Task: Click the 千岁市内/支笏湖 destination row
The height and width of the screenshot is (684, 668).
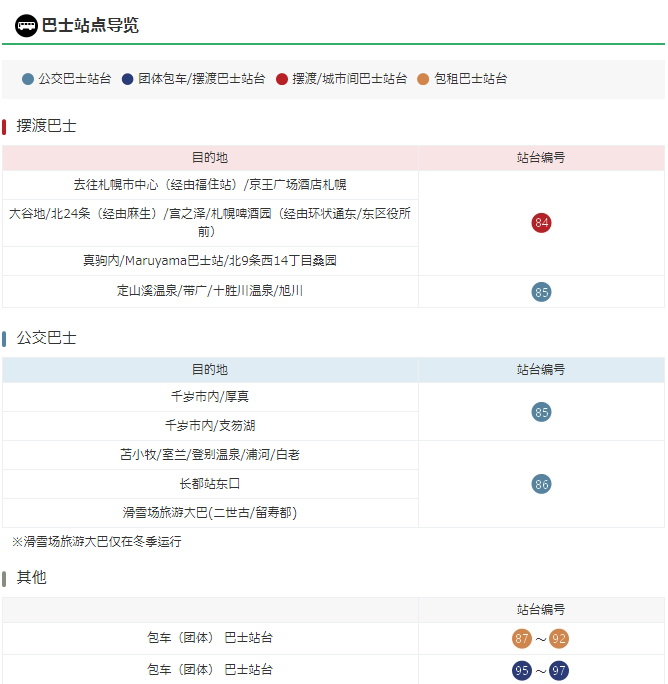Action: click(x=210, y=426)
